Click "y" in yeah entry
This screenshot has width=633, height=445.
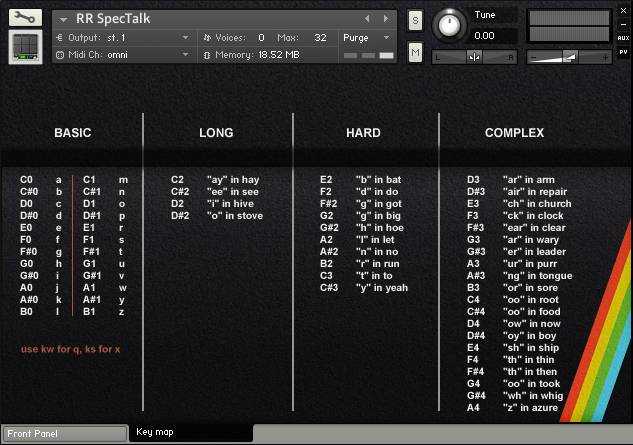coord(381,288)
